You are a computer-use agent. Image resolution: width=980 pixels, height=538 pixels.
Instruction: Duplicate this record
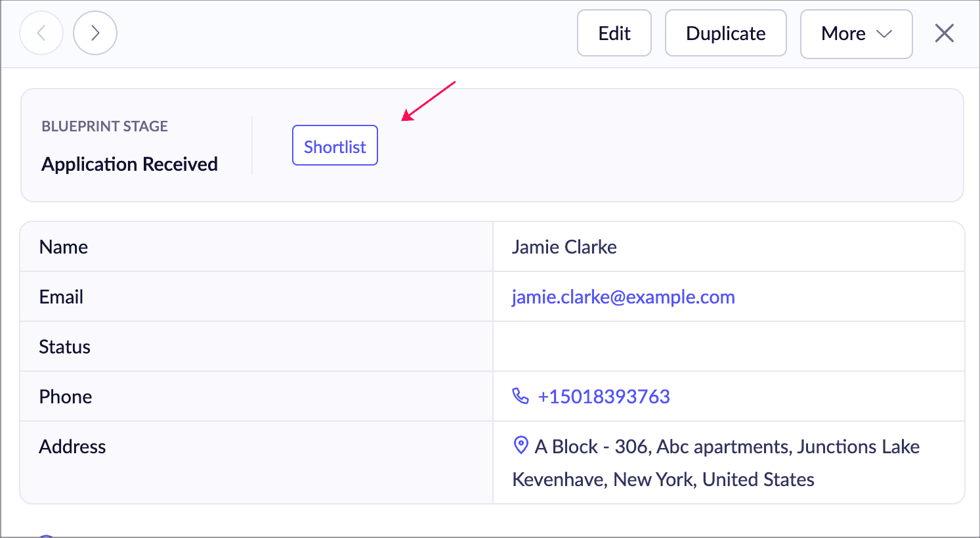tap(725, 34)
